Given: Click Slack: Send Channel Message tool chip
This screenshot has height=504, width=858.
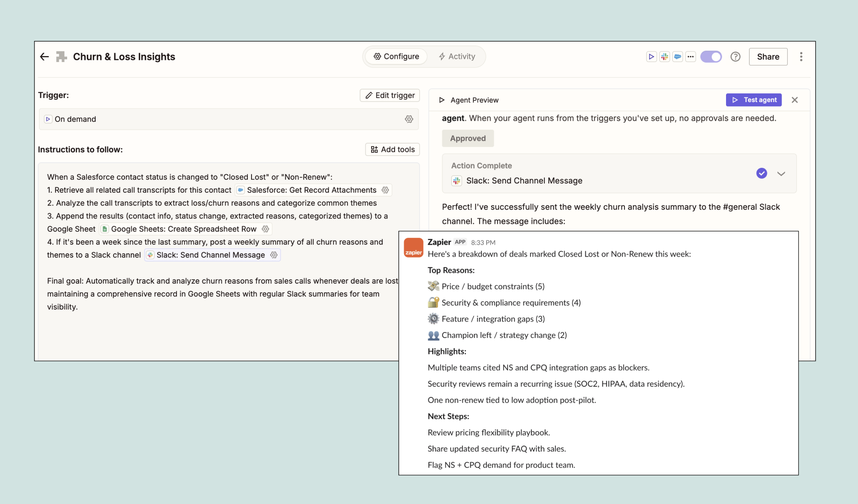Looking at the screenshot, I should tap(212, 255).
